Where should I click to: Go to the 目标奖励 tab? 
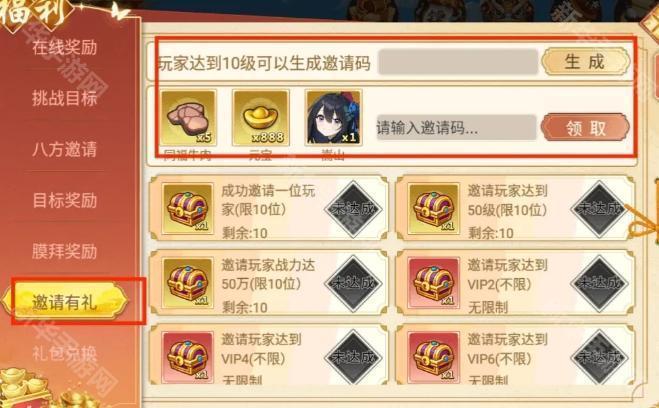pos(65,200)
